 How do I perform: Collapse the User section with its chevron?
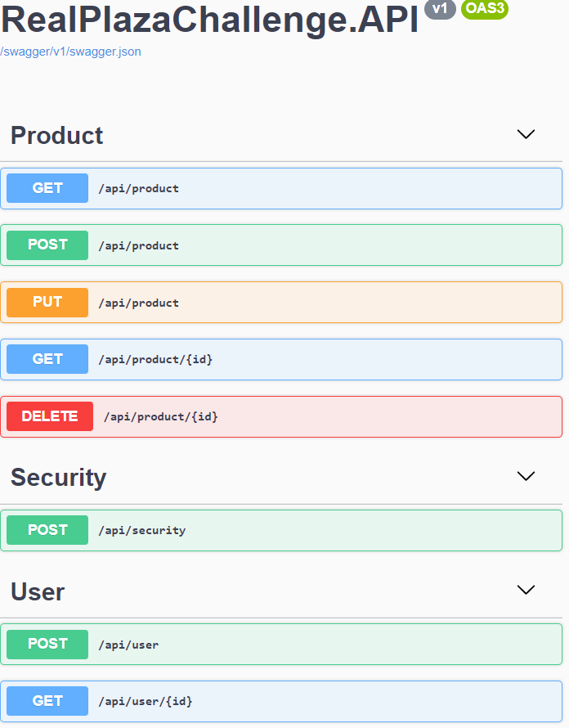tap(526, 590)
